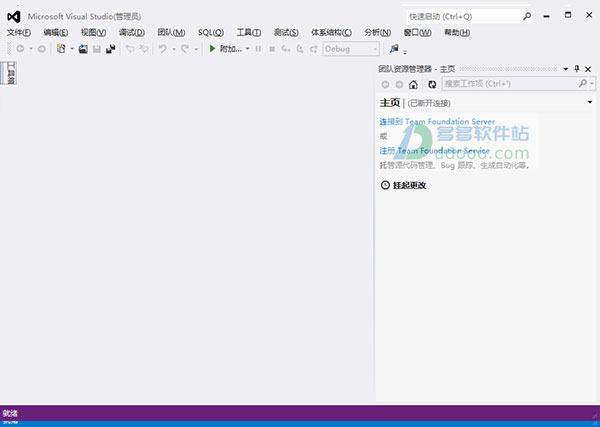
Task: Open the 视图(V) menu
Action: tap(93, 33)
